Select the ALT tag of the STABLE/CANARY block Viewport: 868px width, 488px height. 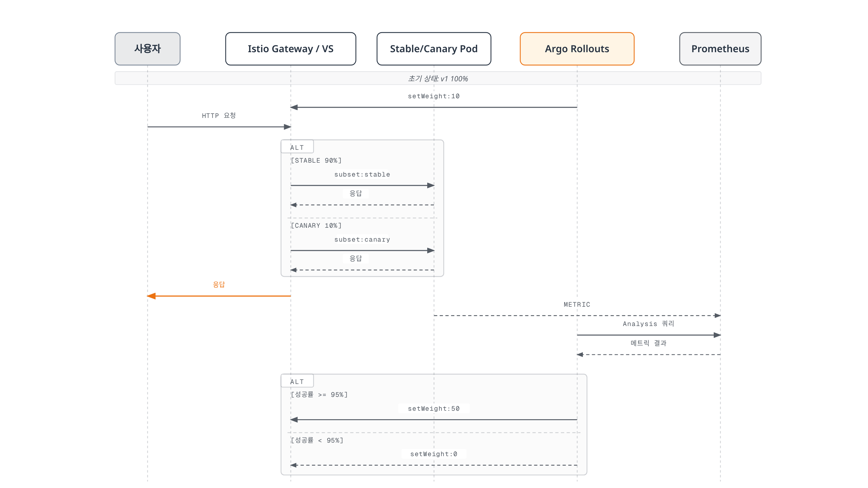297,147
